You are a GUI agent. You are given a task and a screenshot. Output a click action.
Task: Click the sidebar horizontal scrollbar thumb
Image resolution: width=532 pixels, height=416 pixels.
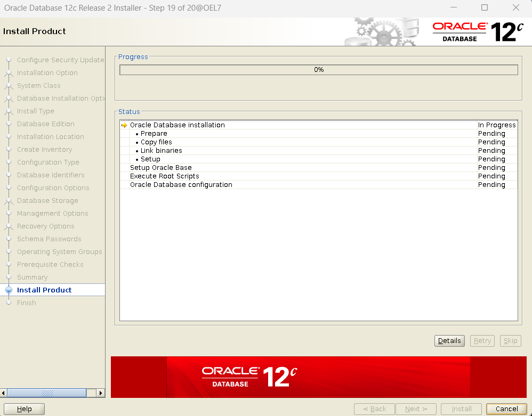tap(47, 393)
